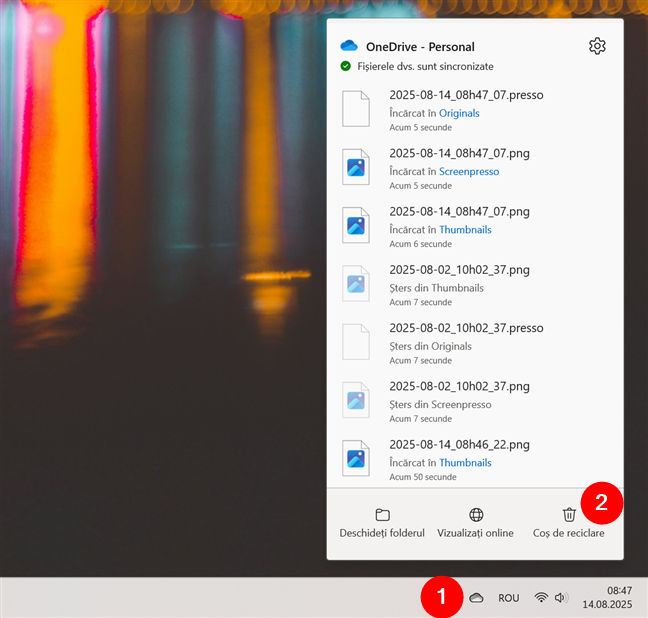This screenshot has width=648, height=618.
Task: Click file icon of 2025-08-14_08h47_07.presso
Action: (x=356, y=109)
